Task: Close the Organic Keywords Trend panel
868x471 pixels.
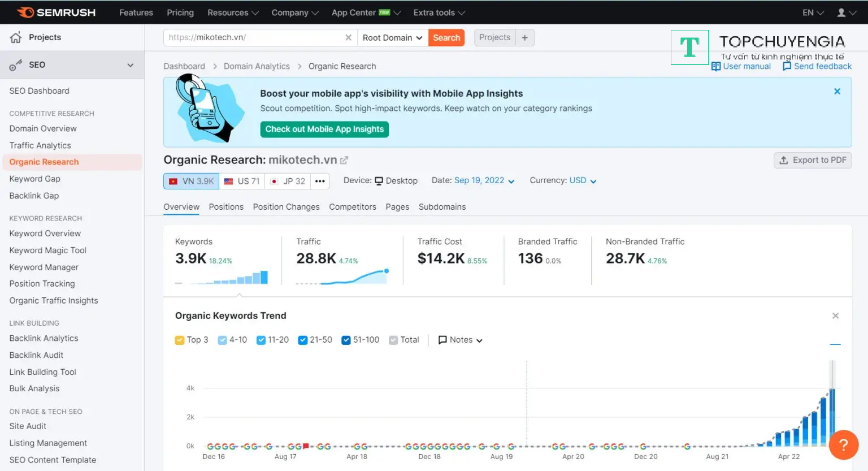Action: coord(835,316)
